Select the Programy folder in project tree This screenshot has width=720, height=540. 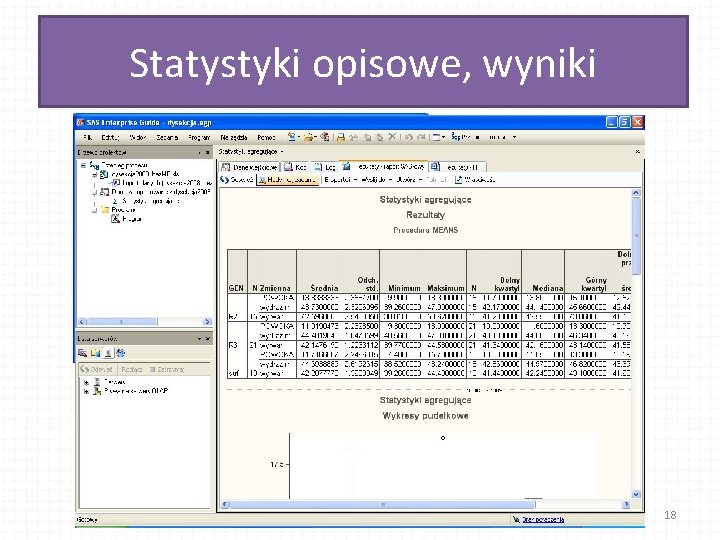click(x=118, y=210)
